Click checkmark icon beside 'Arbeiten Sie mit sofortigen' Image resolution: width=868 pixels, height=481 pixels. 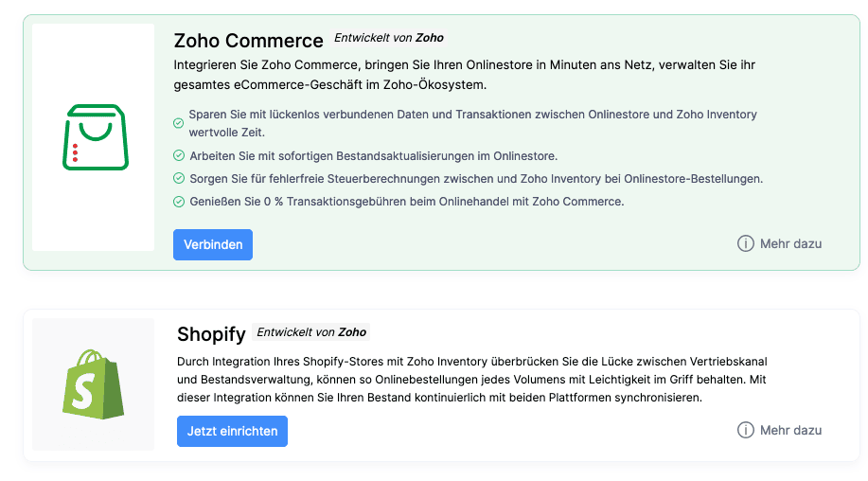click(178, 155)
